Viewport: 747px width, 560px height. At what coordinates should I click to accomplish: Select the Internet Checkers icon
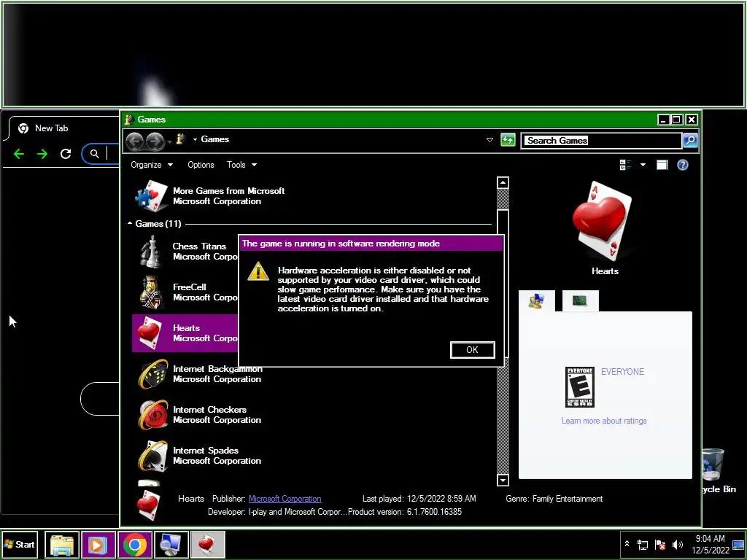point(153,414)
